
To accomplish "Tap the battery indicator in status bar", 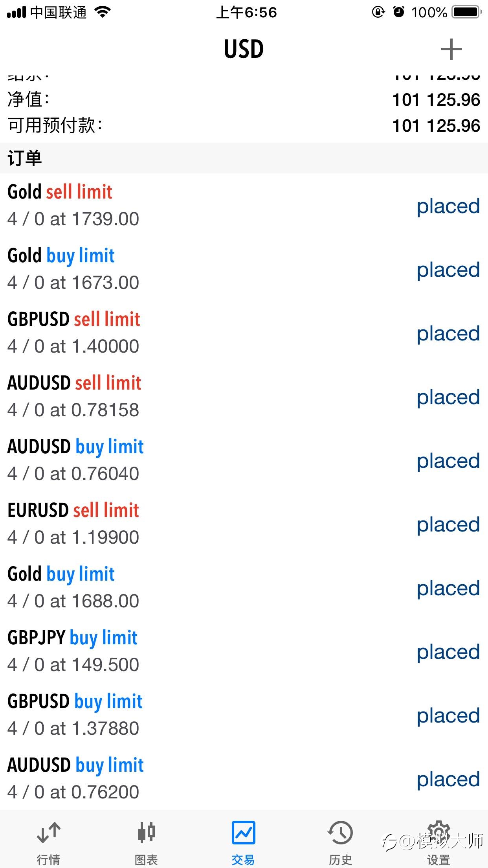I will (466, 12).
